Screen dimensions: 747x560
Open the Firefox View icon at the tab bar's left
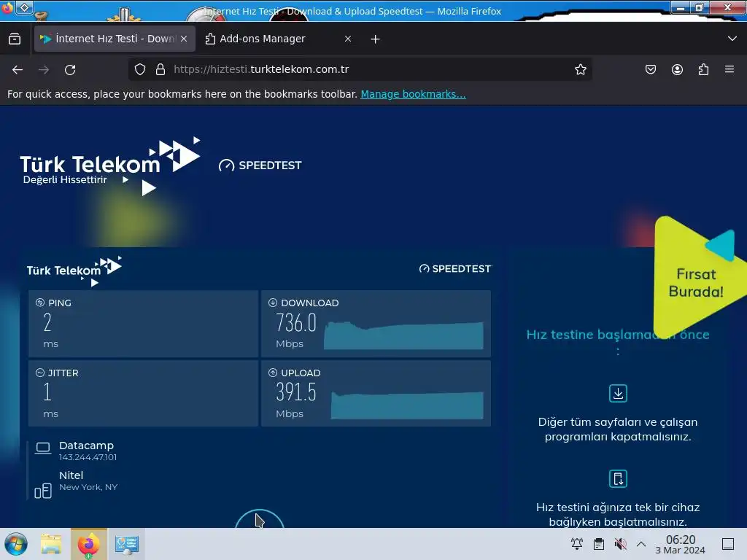click(15, 39)
